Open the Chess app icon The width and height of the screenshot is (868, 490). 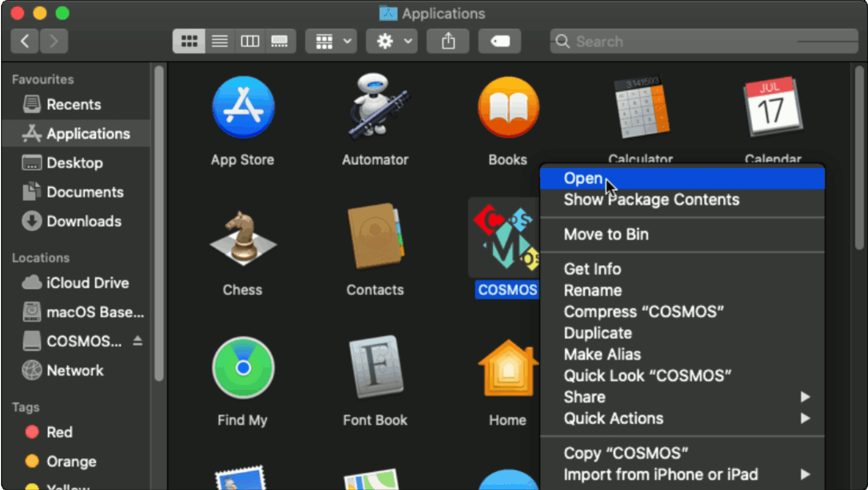[x=243, y=238]
